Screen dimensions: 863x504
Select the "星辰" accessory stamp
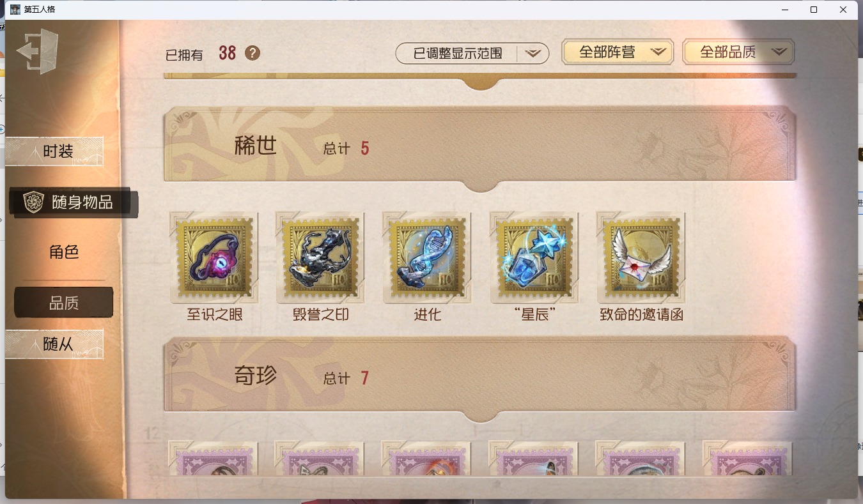click(534, 257)
